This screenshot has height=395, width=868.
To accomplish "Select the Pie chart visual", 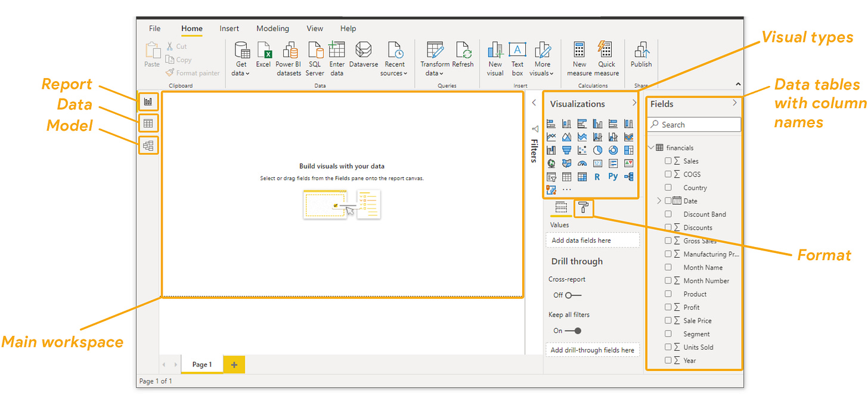I will [x=597, y=150].
